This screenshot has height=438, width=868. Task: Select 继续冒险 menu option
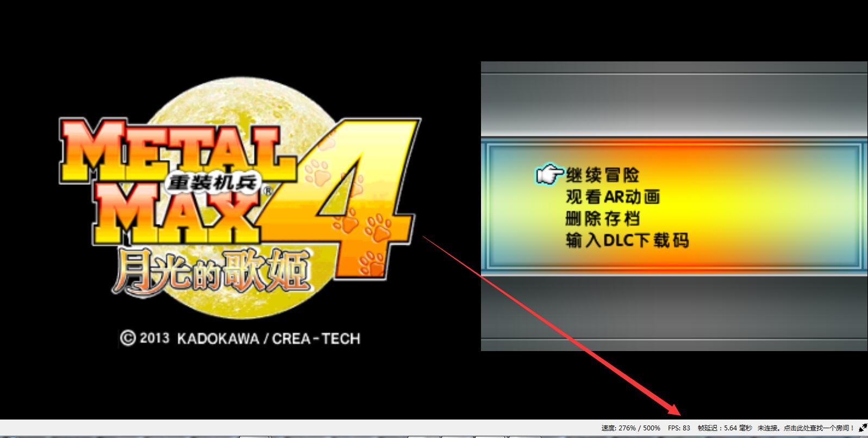pos(603,175)
